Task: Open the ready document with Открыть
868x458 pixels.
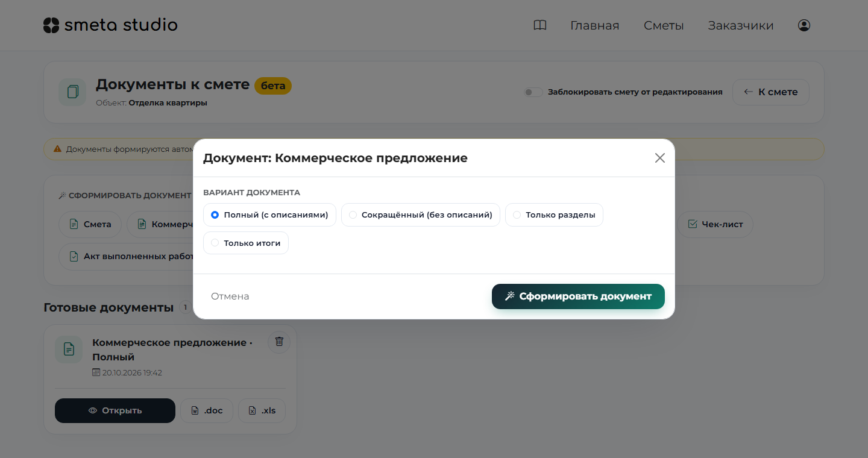Action: (x=115, y=410)
